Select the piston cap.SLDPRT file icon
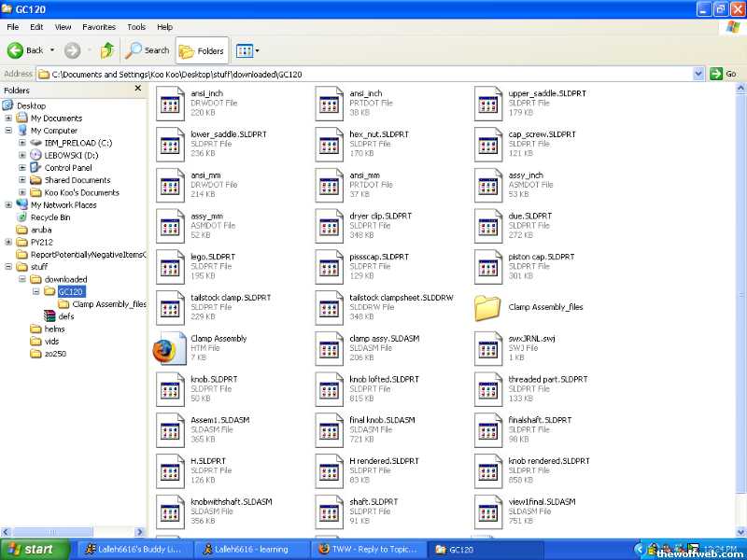The height and width of the screenshot is (560, 747). tap(487, 266)
